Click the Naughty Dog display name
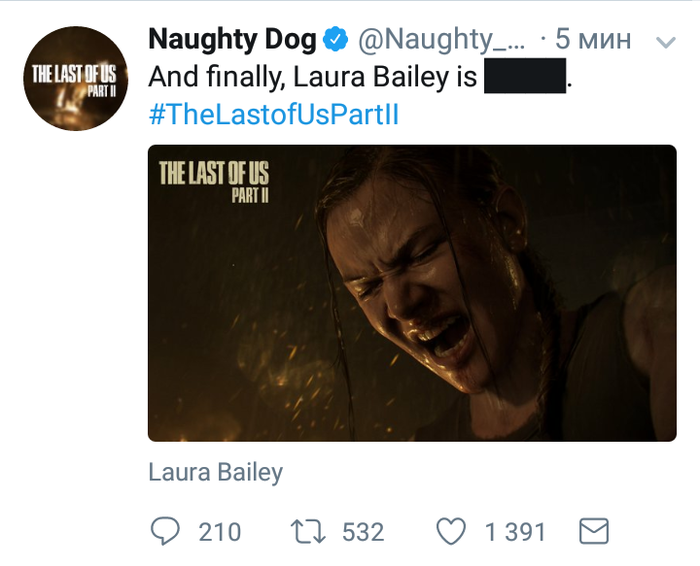This screenshot has width=700, height=566. click(232, 40)
